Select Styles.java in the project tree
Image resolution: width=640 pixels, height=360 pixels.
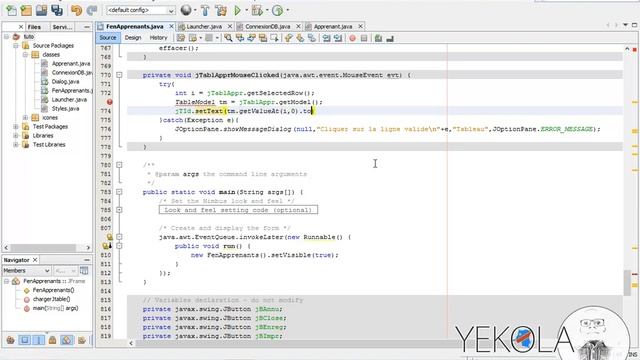[65, 109]
